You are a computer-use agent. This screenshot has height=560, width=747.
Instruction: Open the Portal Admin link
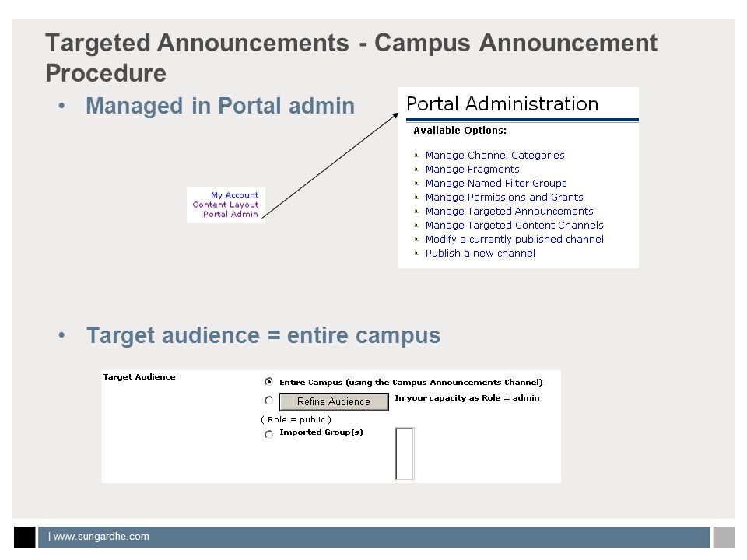[x=230, y=215]
